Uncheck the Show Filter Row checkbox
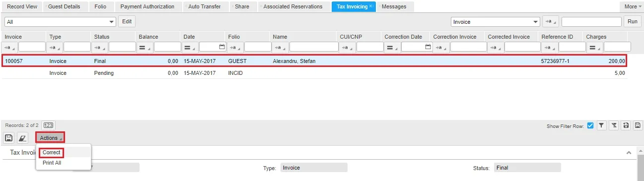Screen dimensions: 644x181 [x=590, y=125]
